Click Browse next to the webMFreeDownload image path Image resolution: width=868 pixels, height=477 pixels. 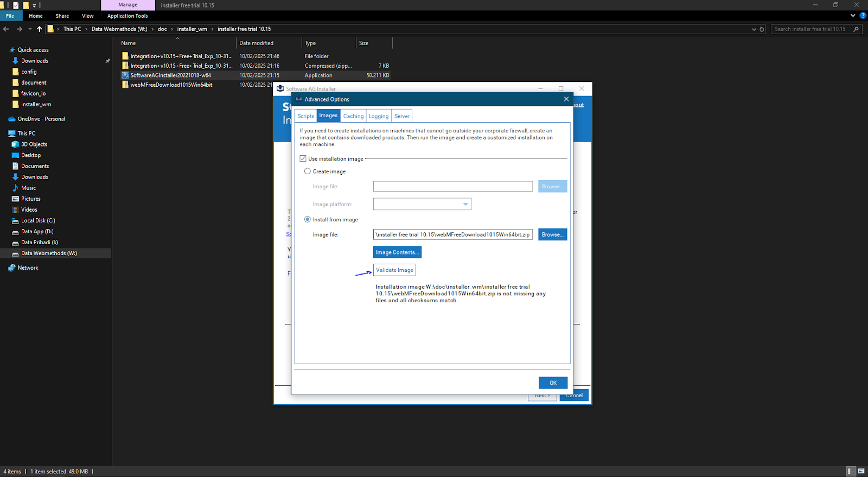point(552,234)
